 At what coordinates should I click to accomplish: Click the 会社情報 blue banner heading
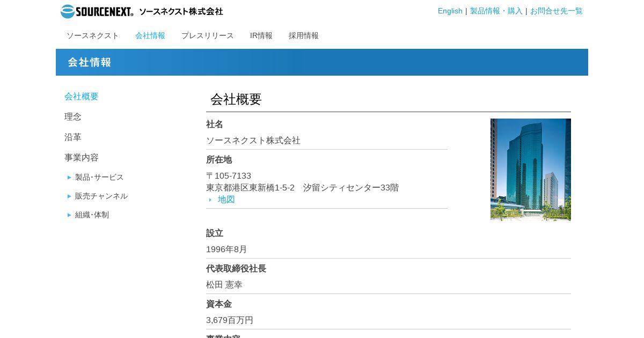click(90, 62)
